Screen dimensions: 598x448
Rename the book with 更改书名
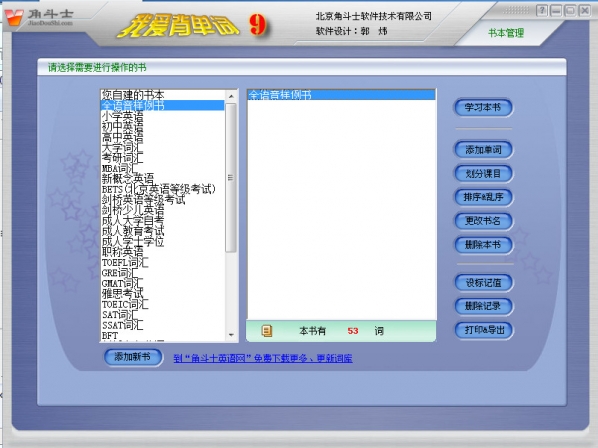pyautogui.click(x=483, y=221)
